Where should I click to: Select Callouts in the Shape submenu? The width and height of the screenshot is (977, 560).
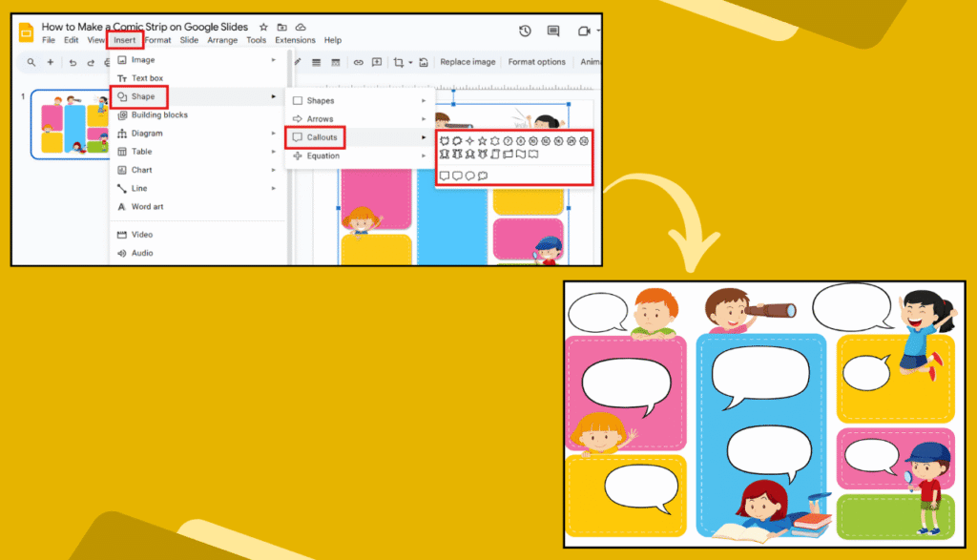point(360,137)
